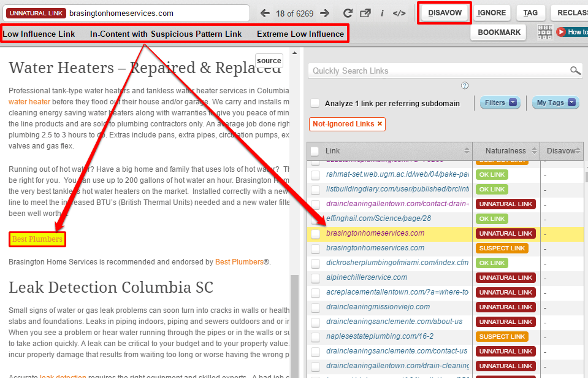This screenshot has height=378, width=588.
Task: Click the 18 of 6269 counter
Action: tap(295, 13)
